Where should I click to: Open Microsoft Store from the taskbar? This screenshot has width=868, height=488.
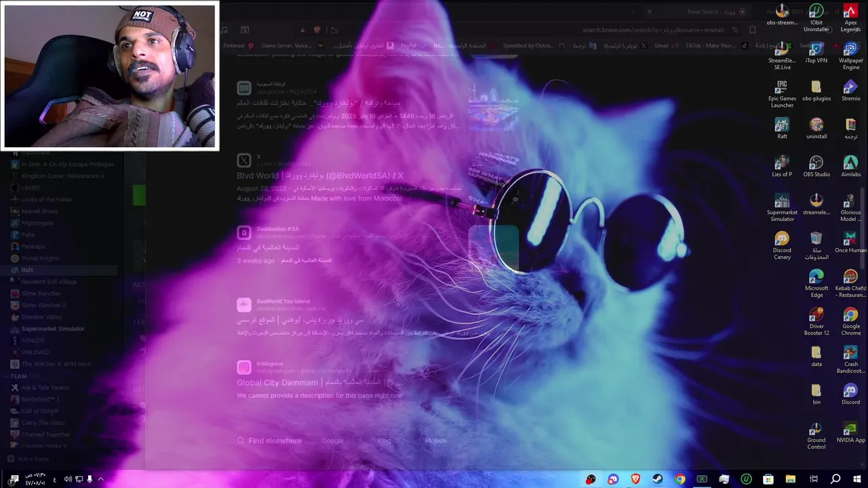click(768, 479)
